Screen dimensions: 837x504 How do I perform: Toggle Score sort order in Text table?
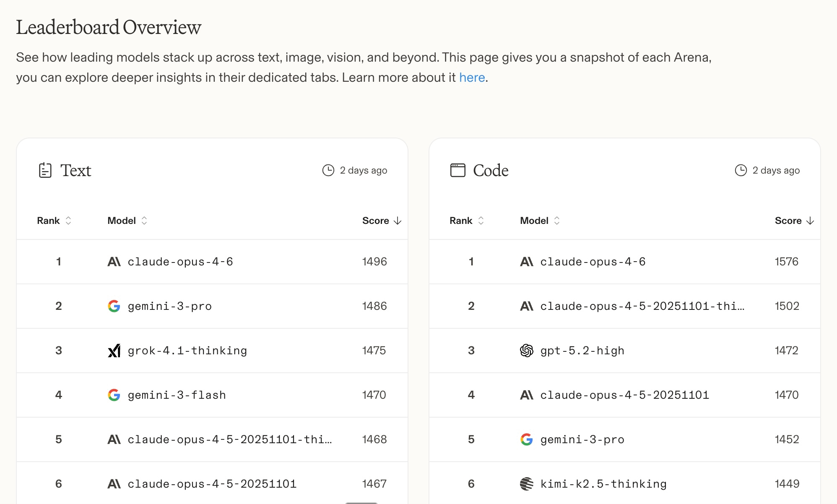coord(382,221)
